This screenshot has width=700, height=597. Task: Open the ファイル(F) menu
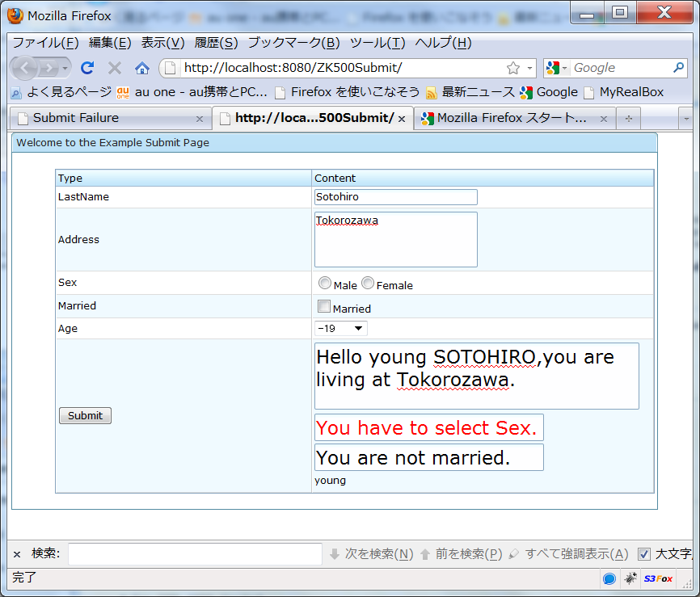point(45,43)
